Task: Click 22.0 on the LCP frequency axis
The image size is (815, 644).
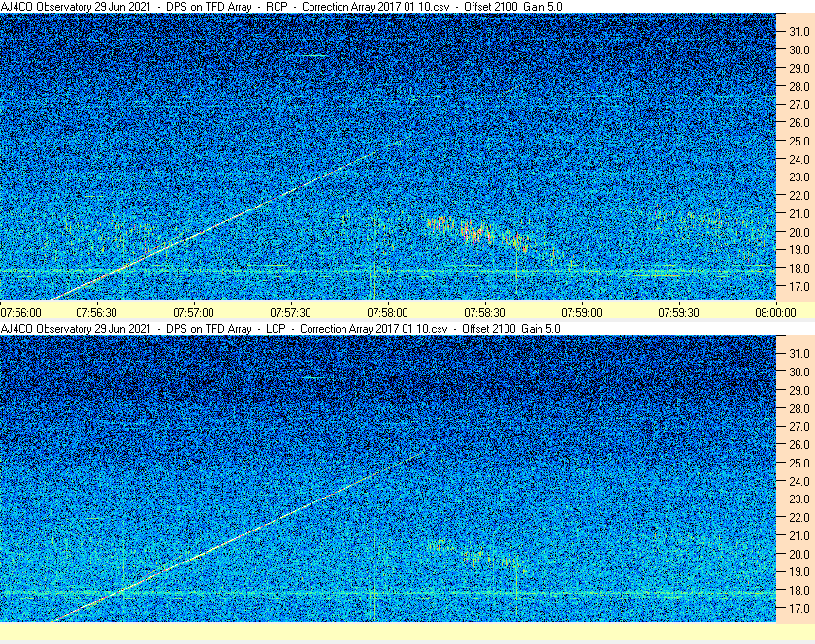Action: (799, 517)
